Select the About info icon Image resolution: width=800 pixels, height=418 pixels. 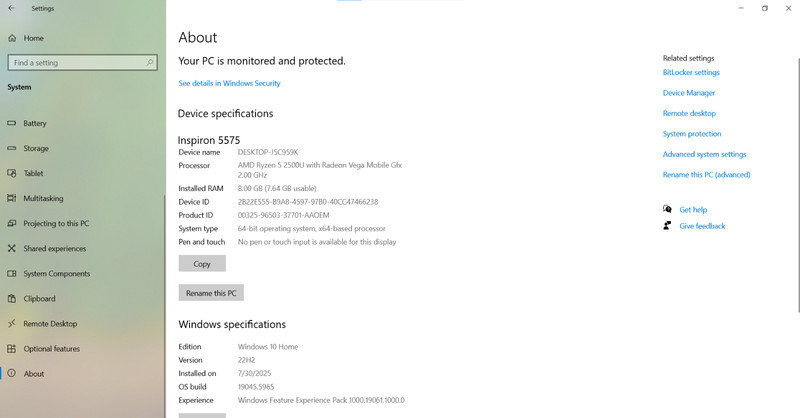[x=12, y=374]
